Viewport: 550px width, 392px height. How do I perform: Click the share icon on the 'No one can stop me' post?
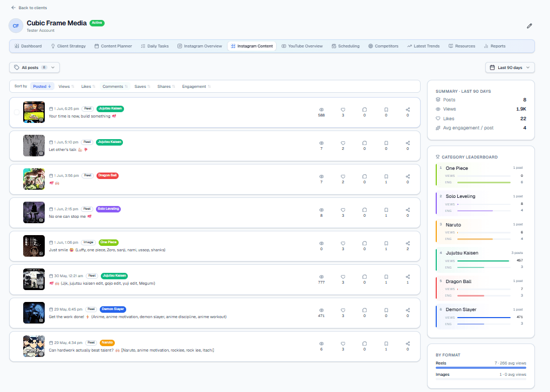pyautogui.click(x=408, y=210)
